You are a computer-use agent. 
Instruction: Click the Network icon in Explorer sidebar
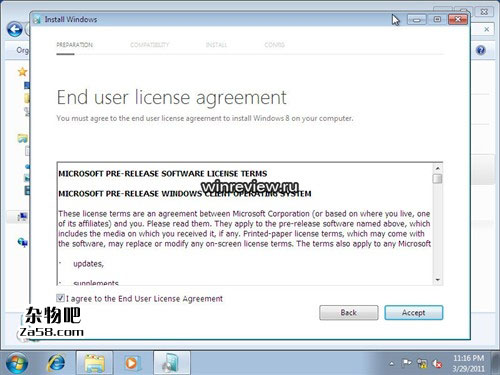click(x=23, y=242)
